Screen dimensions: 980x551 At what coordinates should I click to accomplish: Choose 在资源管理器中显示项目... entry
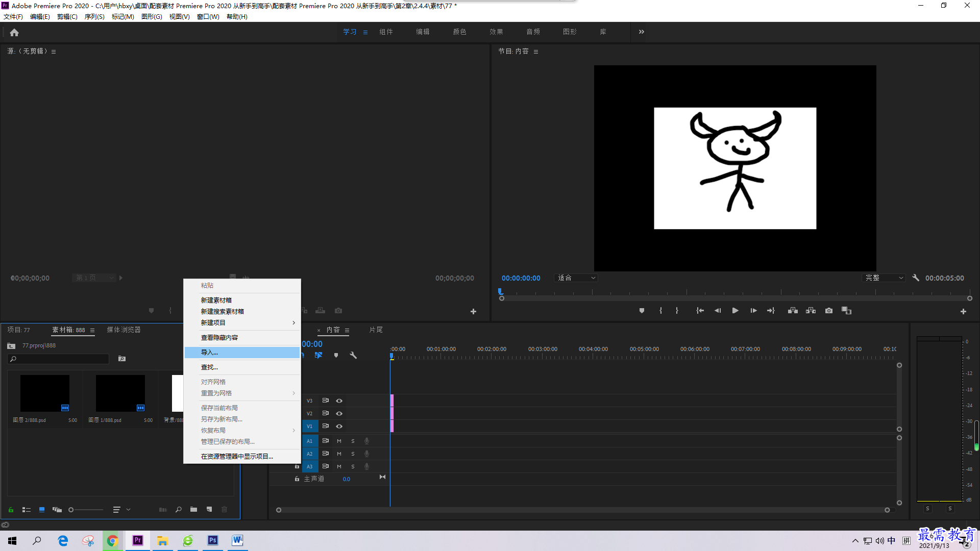click(x=242, y=457)
